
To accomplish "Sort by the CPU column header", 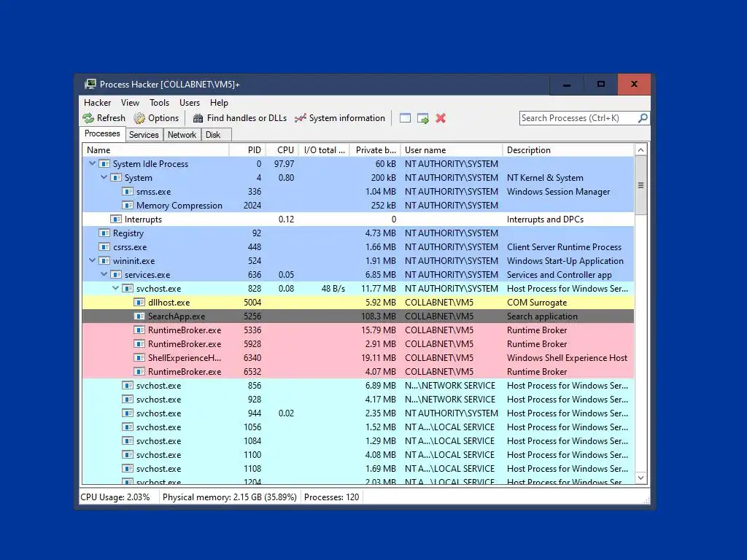I will (283, 150).
